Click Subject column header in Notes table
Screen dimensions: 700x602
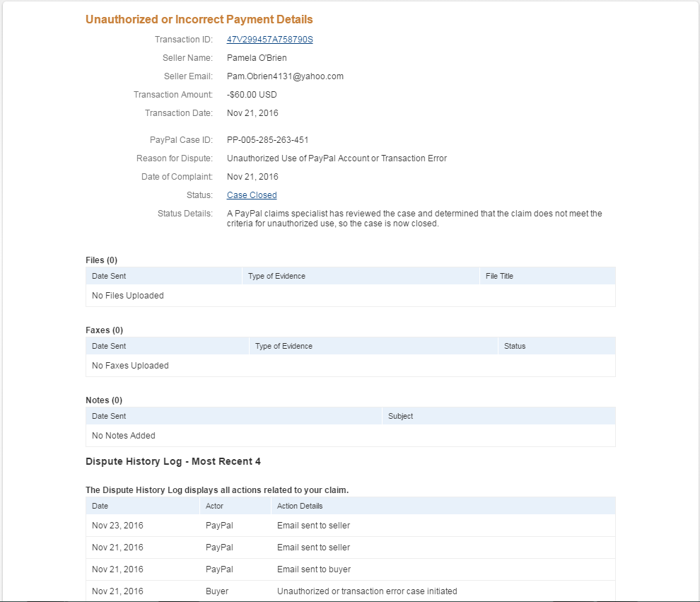tap(400, 416)
